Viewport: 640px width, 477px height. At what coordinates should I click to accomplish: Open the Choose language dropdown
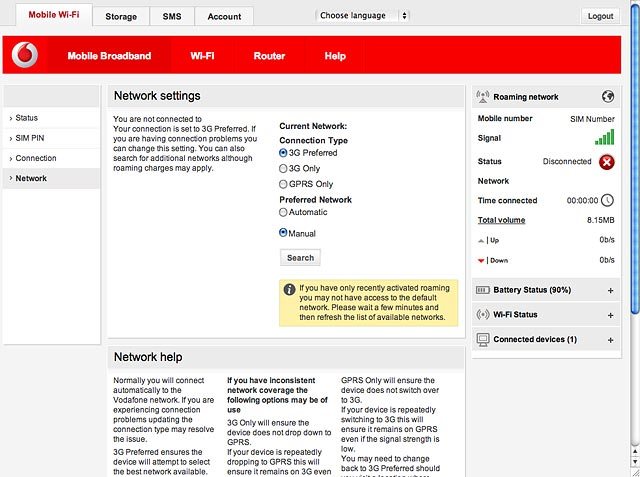coord(362,16)
